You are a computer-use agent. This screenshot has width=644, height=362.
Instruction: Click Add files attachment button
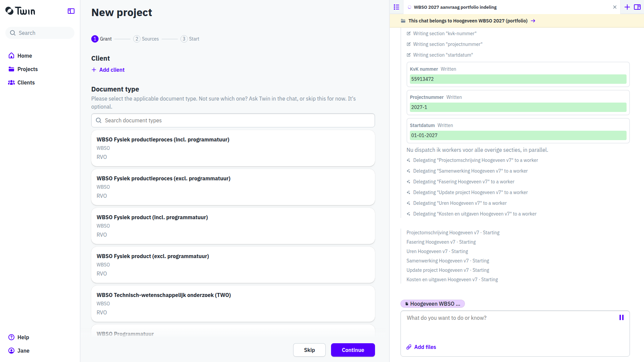421,347
